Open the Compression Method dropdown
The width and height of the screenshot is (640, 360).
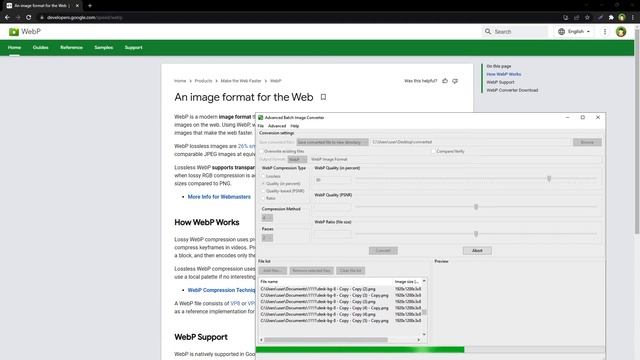[x=267, y=218]
